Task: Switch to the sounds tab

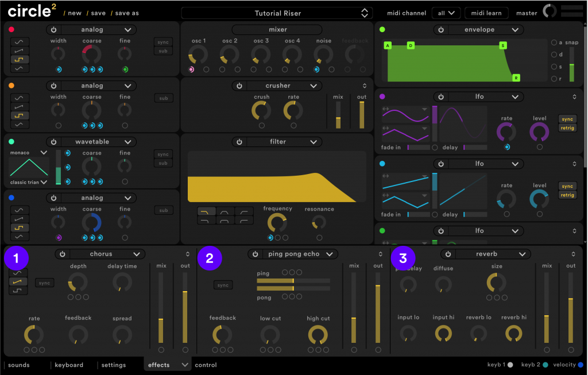Action: (19, 365)
